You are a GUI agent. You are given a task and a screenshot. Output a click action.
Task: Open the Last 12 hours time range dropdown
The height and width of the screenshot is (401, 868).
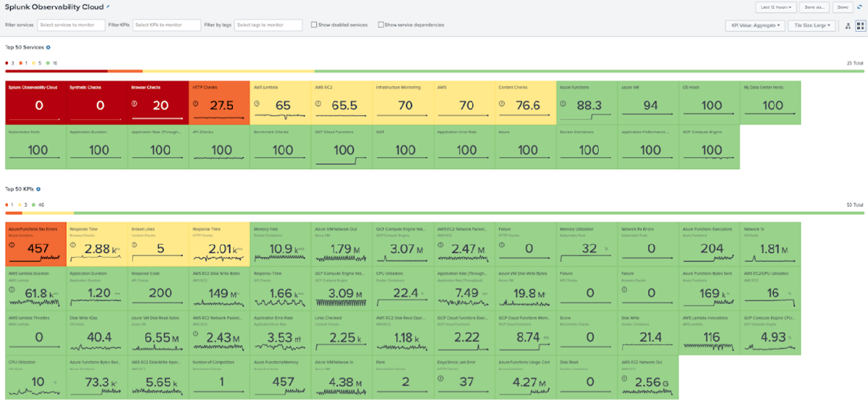(775, 7)
